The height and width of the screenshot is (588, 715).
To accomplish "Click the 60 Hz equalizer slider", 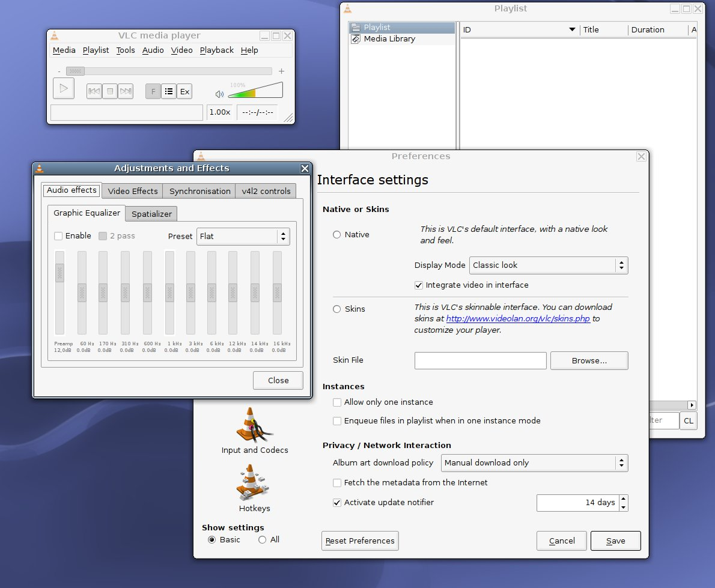I will pyautogui.click(x=82, y=292).
